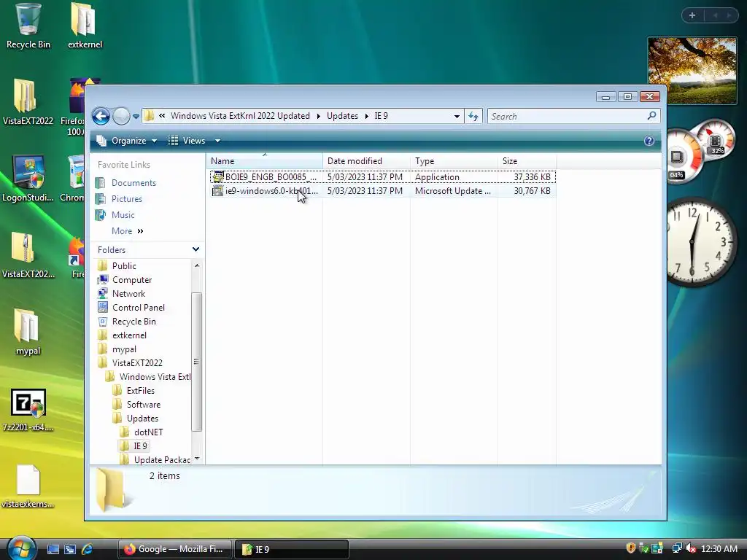Select Recycle Bin desktop icon

click(28, 27)
